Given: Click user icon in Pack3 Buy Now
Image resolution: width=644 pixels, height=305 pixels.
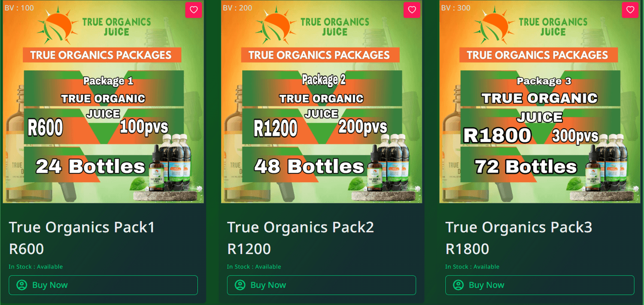Looking at the screenshot, I should pyautogui.click(x=458, y=285).
